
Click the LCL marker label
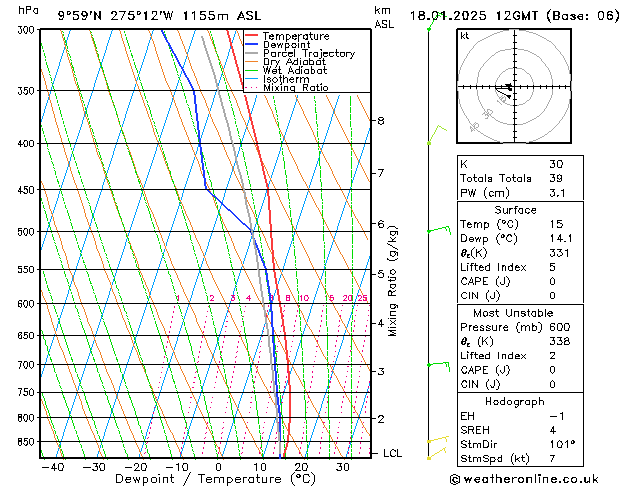(392, 454)
